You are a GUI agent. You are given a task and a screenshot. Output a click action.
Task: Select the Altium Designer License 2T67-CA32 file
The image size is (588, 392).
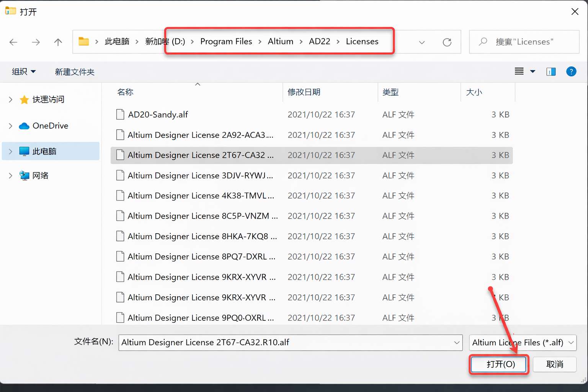click(312, 155)
